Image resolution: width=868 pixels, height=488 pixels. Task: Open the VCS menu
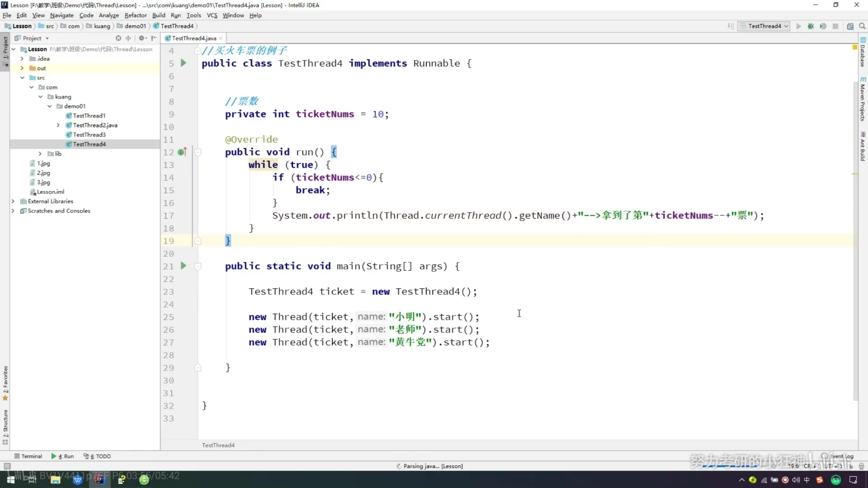(x=212, y=15)
